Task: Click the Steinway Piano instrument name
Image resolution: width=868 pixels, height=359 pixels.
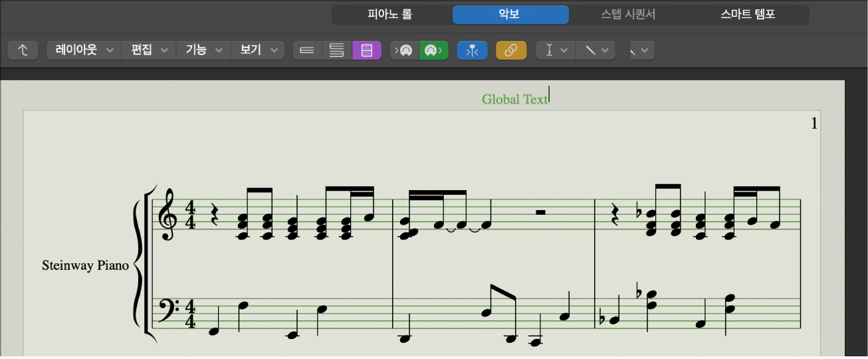Action: coord(85,266)
